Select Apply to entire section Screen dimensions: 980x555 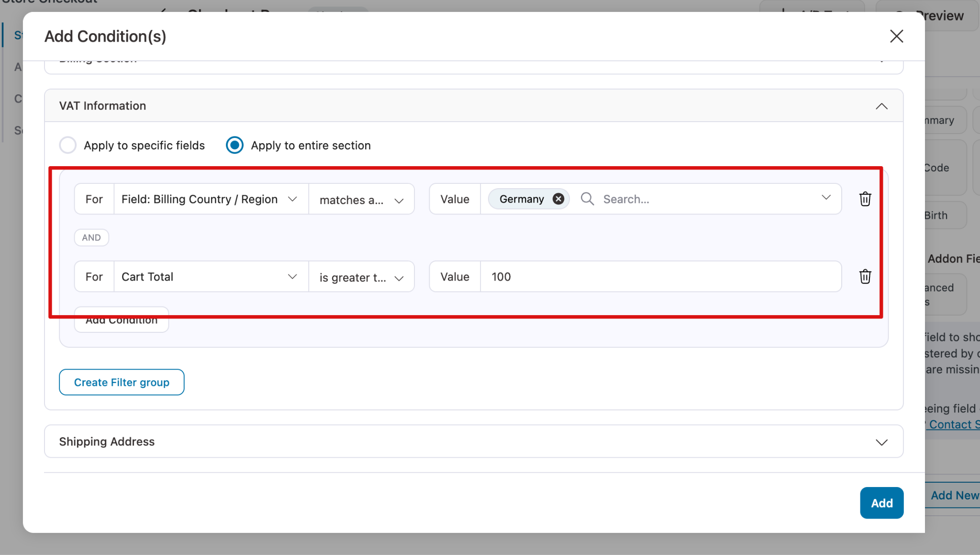pyautogui.click(x=234, y=145)
